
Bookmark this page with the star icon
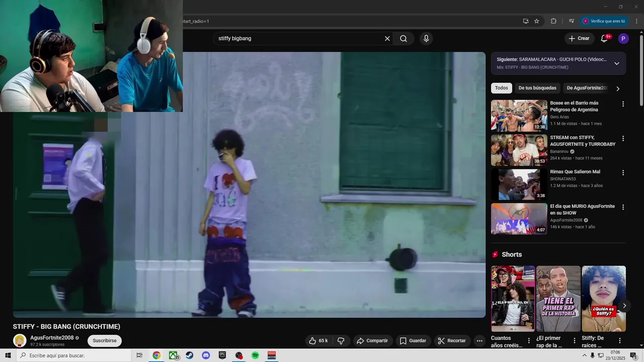[537, 21]
